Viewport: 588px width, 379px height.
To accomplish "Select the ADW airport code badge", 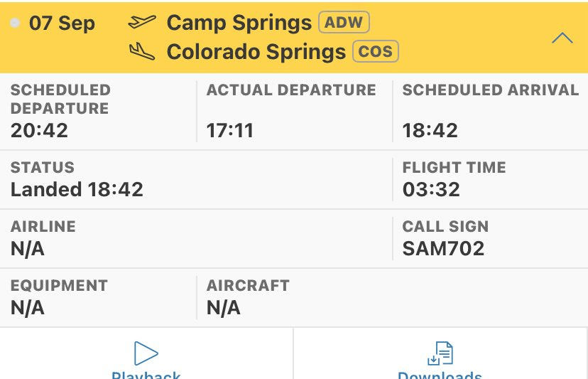I will coord(344,22).
